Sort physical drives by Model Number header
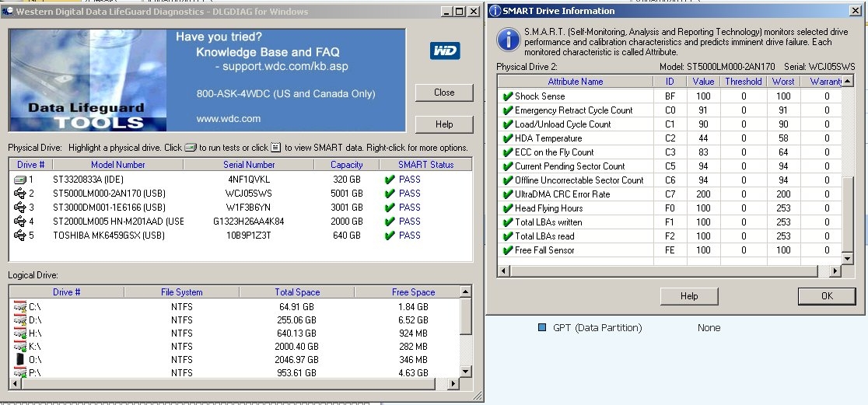868x405 pixels. (x=118, y=164)
